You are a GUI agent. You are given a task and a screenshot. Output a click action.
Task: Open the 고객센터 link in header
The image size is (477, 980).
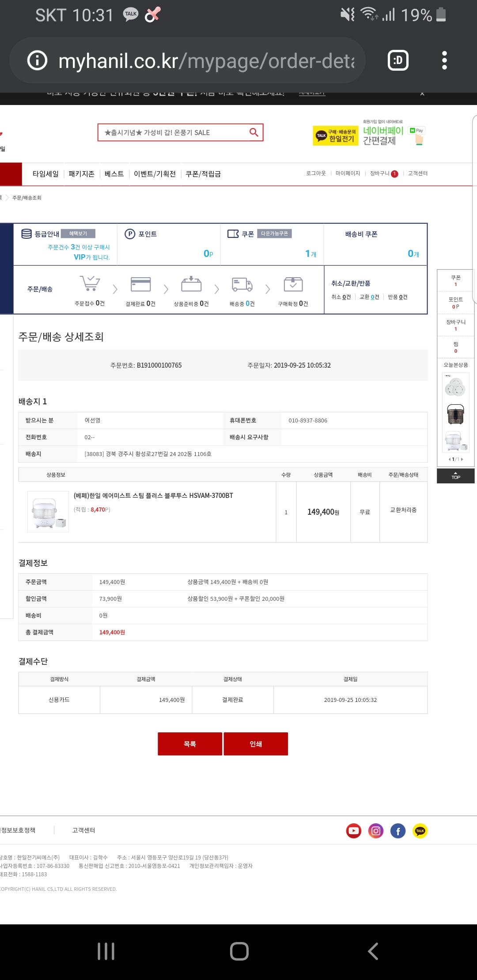pyautogui.click(x=418, y=173)
